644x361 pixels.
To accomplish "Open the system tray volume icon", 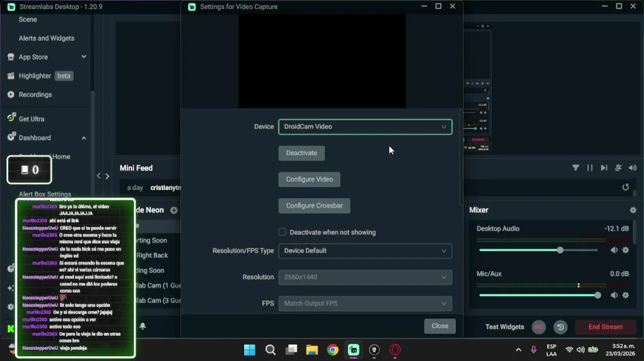I will click(581, 350).
